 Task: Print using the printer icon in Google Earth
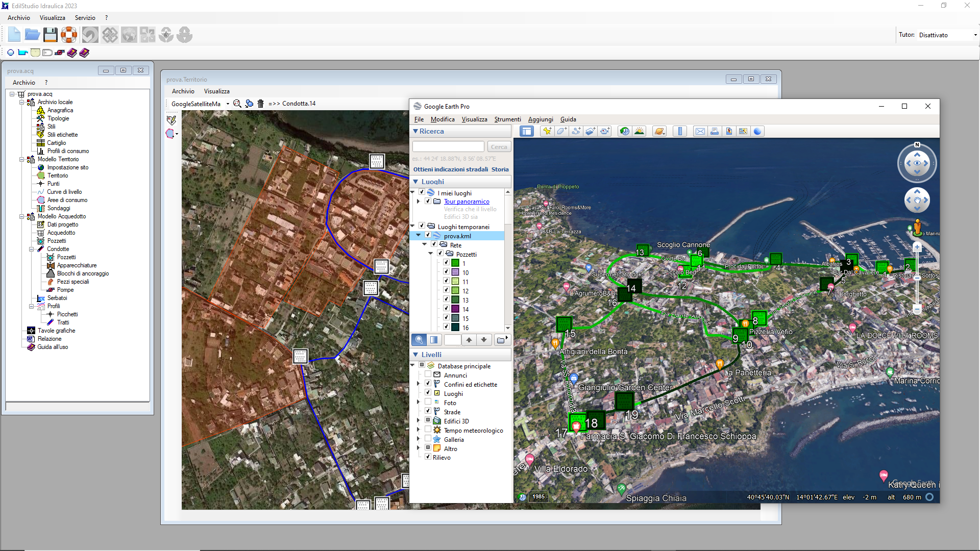[715, 131]
